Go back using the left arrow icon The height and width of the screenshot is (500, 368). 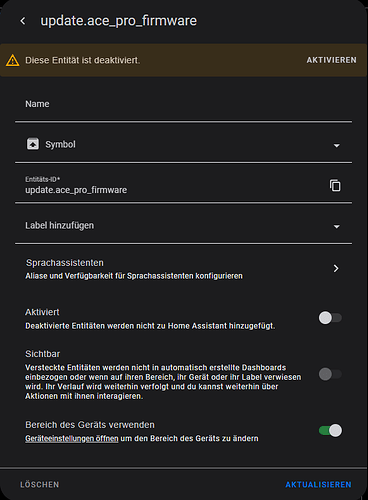23,21
